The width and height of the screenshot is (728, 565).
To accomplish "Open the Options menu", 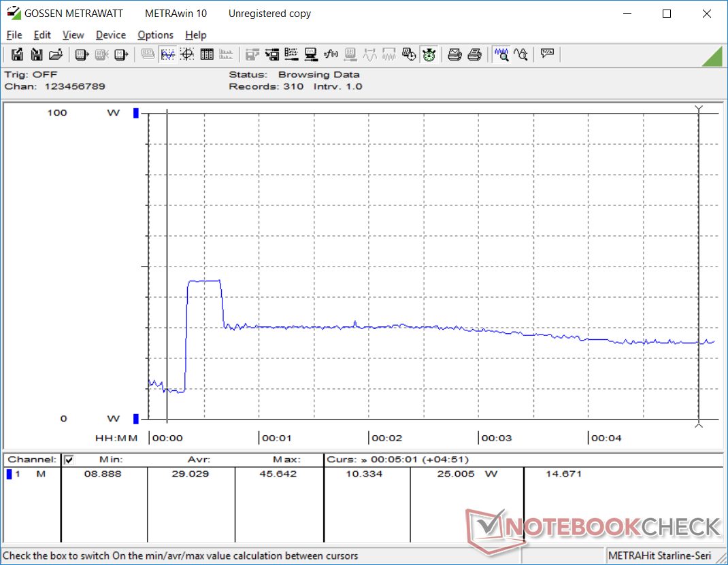I will pos(155,35).
